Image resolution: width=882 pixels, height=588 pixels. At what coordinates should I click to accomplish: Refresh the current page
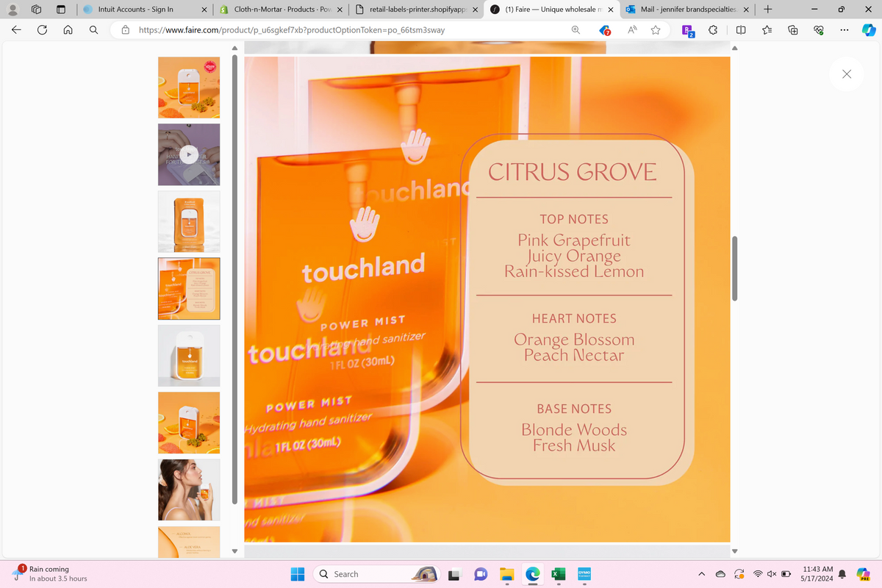click(42, 30)
